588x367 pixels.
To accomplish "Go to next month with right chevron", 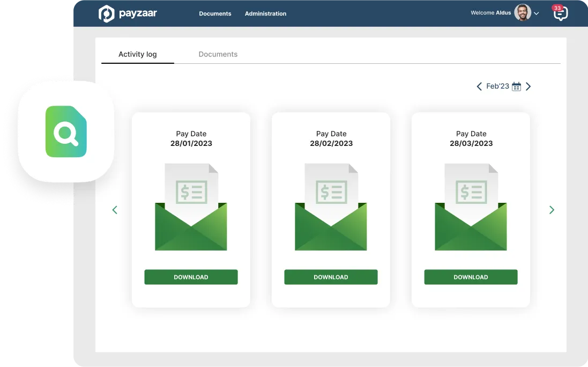I will [x=529, y=86].
